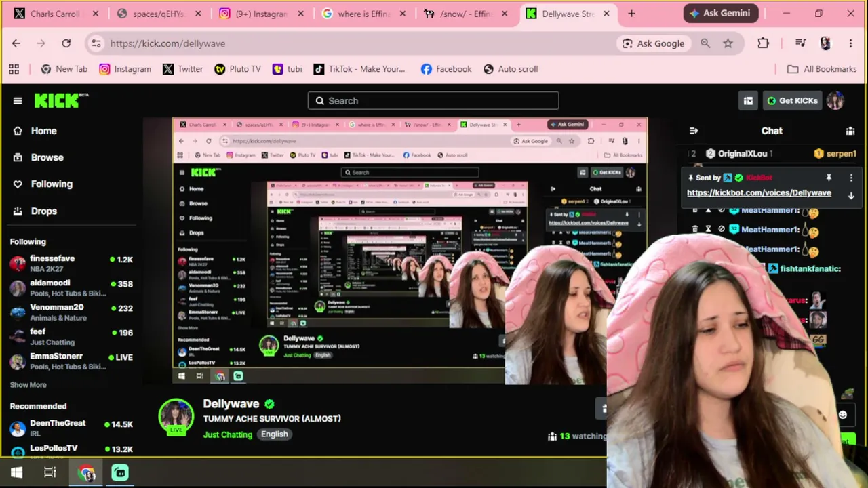The height and width of the screenshot is (488, 868).
Task: Click the address bar URL
Action: pos(167,43)
